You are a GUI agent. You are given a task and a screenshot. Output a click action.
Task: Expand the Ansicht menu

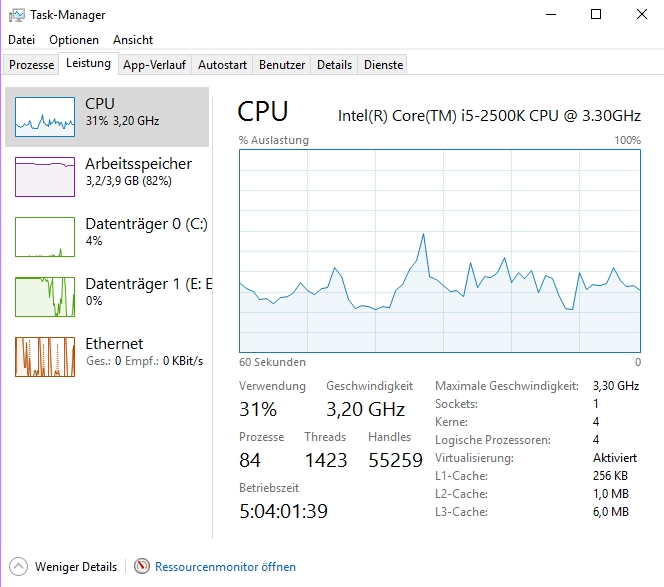(133, 40)
